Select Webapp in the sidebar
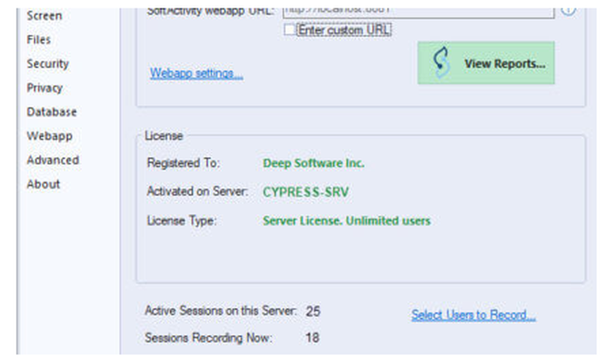 50,136
